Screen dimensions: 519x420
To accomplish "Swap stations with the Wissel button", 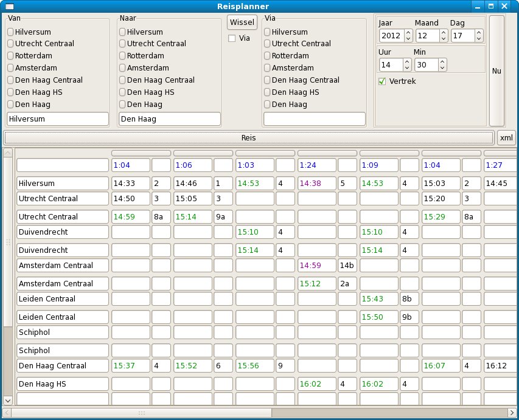I will point(242,22).
